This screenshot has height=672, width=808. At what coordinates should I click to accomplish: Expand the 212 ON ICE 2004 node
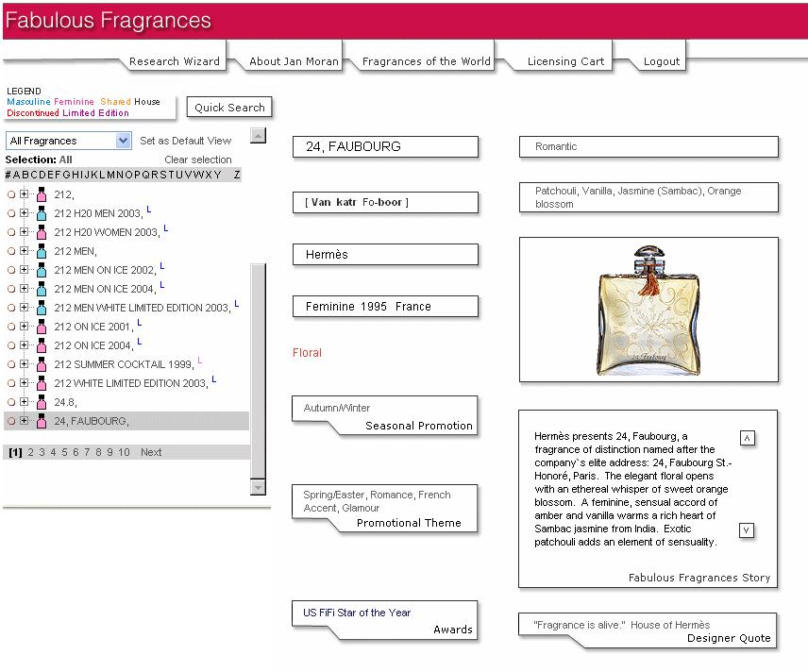tap(24, 344)
